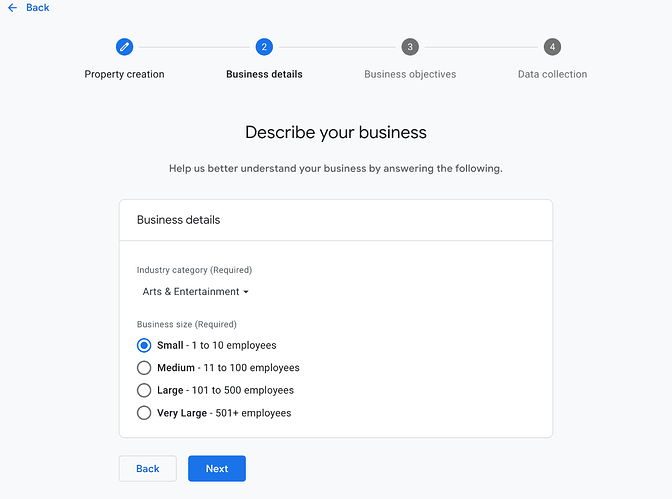Screen dimensions: 672x499
Task: Select the Business objectives step label
Action: click(410, 74)
